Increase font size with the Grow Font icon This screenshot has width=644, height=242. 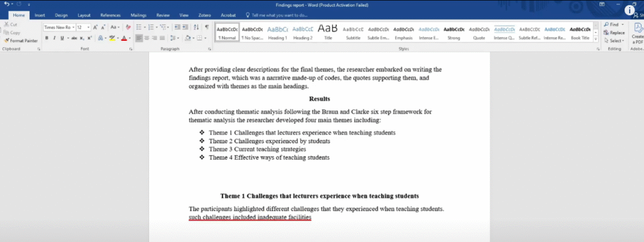[96, 27]
